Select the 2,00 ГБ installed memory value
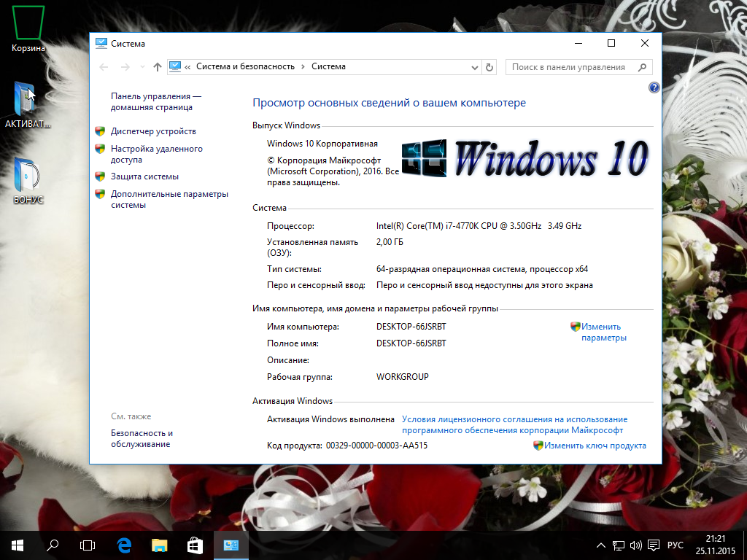This screenshot has height=560, width=747. point(390,242)
